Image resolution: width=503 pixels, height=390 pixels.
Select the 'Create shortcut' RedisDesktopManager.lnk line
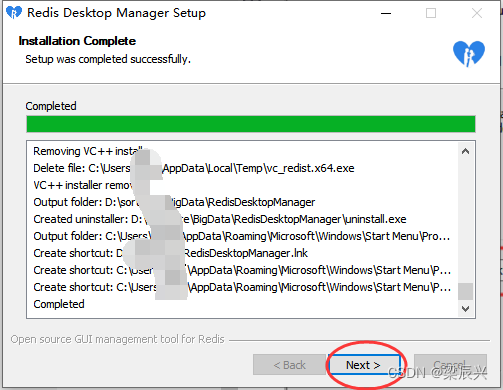[x=242, y=253]
